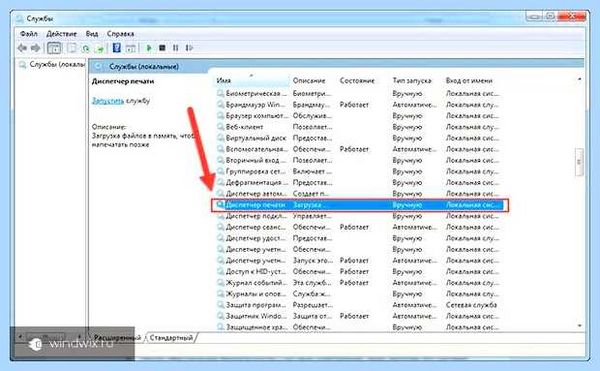The width and height of the screenshot is (600, 371).
Task: Click the Служба ж... description cell
Action: pos(311,294)
